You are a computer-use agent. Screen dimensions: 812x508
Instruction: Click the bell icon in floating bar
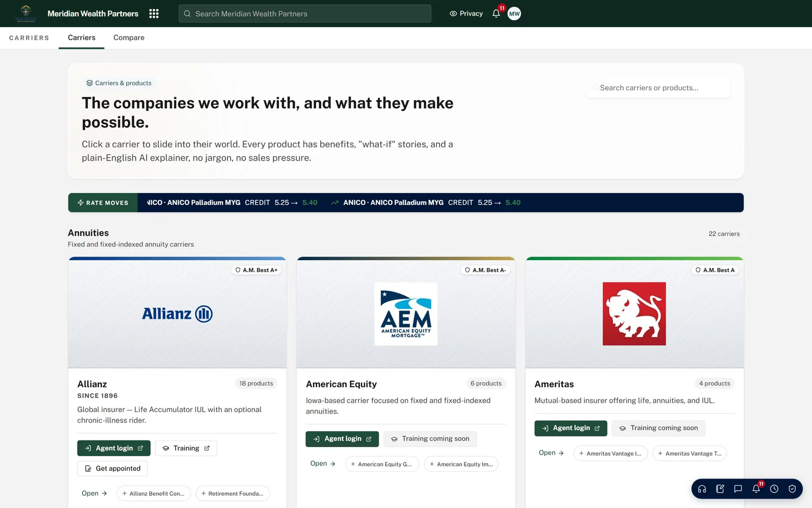[756, 489]
